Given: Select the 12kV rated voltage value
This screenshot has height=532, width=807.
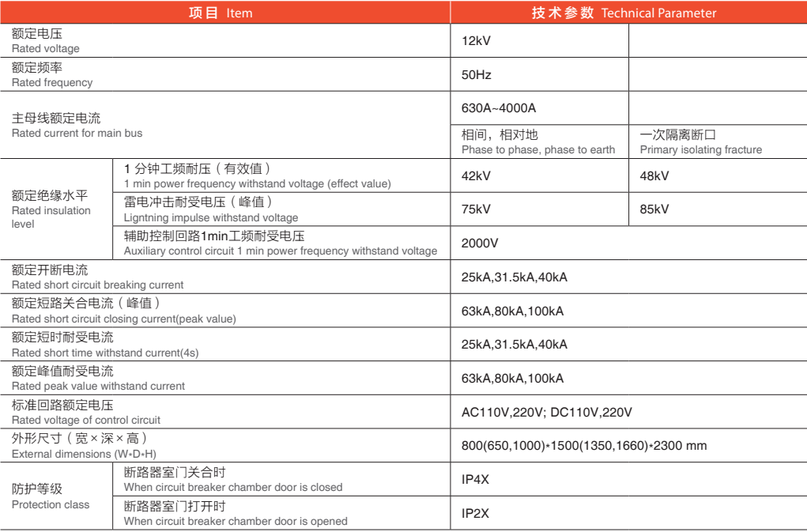Looking at the screenshot, I should (476, 41).
